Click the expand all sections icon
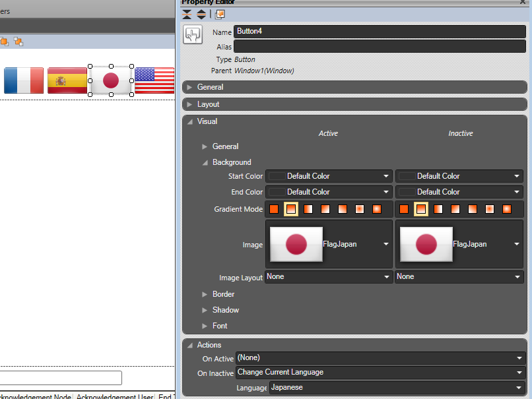The width and height of the screenshot is (532, 399). tap(201, 14)
